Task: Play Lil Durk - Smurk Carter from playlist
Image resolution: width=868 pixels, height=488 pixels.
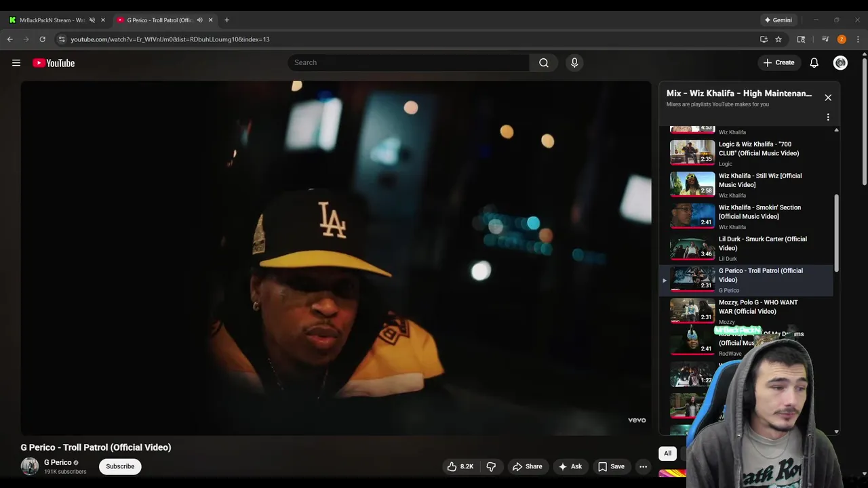Action: pyautogui.click(x=746, y=249)
